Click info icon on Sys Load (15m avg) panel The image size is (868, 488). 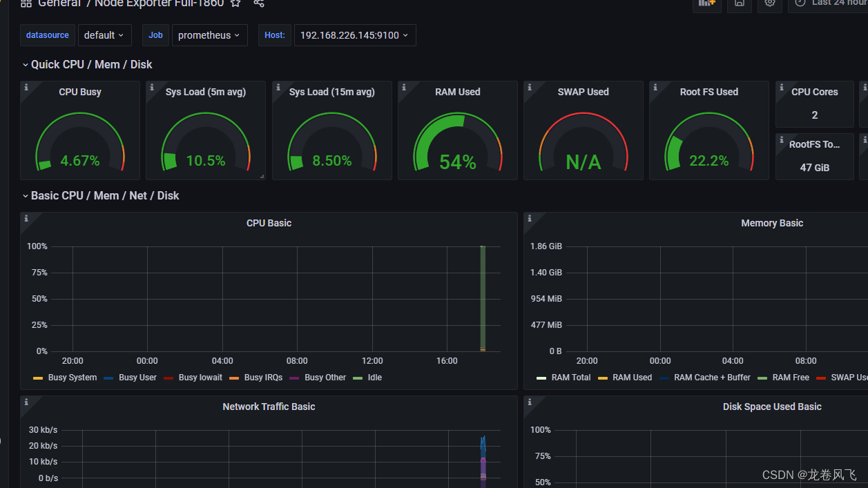click(278, 88)
